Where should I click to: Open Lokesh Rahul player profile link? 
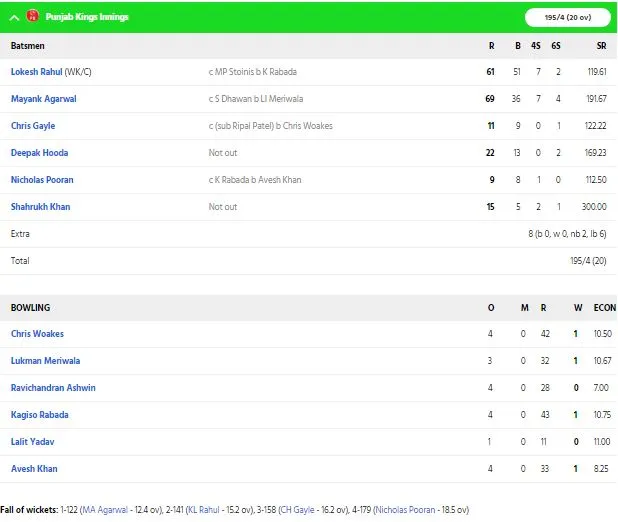[36, 72]
